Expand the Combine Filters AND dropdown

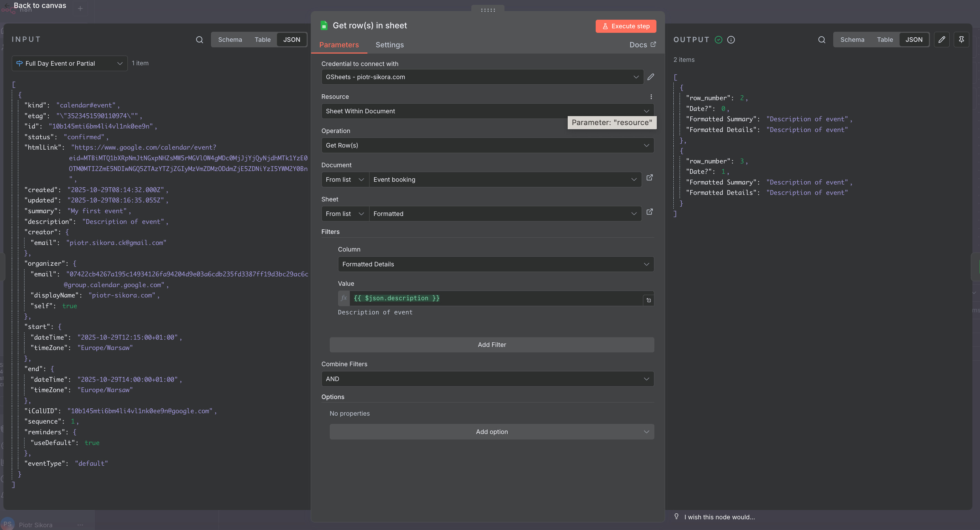[x=487, y=379]
